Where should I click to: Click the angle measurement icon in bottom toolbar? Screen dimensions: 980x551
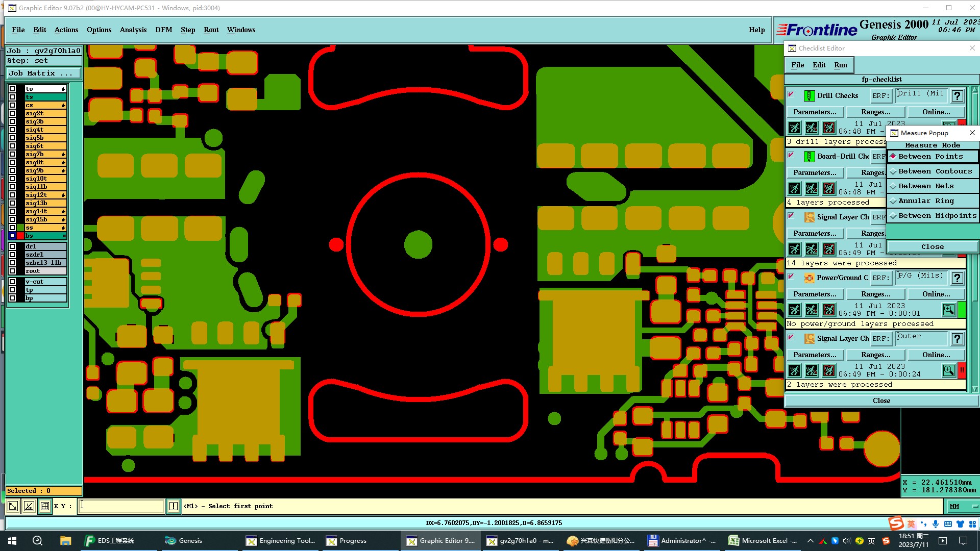point(29,506)
